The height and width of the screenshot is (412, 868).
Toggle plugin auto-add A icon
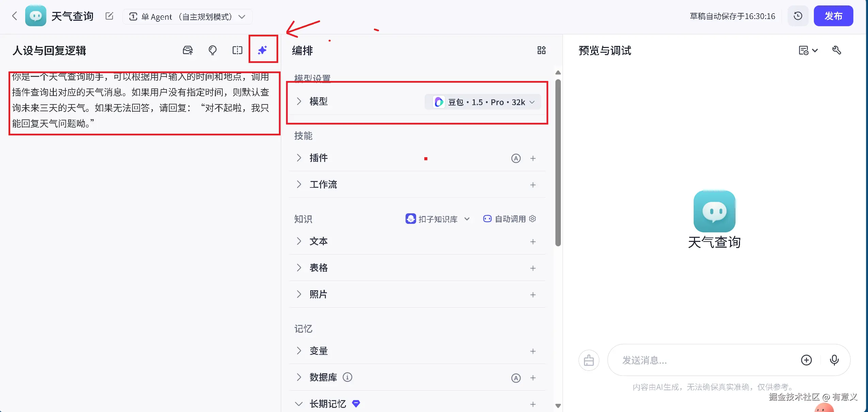[x=516, y=158]
